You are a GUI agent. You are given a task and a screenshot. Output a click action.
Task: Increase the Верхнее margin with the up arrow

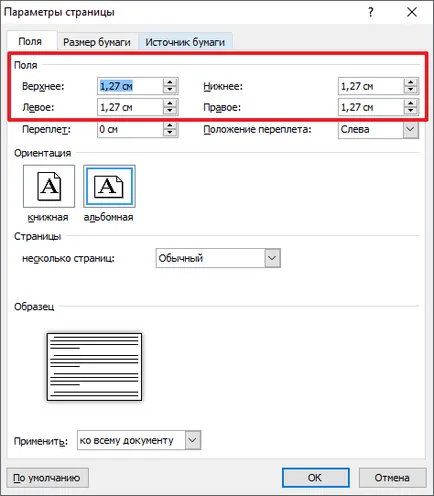pyautogui.click(x=170, y=82)
